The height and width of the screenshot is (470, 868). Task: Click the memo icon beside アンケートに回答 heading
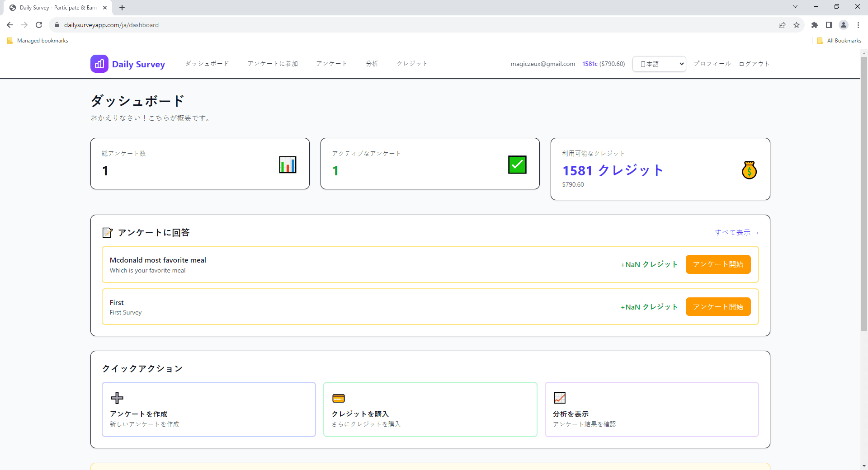click(108, 232)
